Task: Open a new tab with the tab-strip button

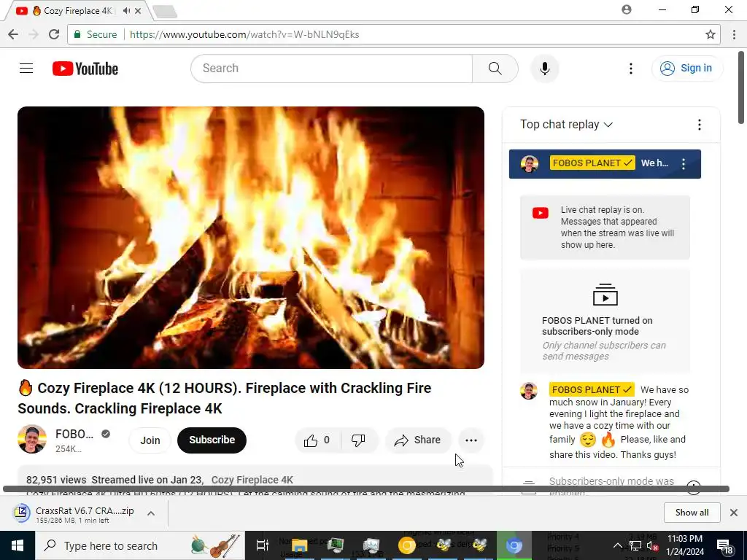Action: pyautogui.click(x=165, y=11)
